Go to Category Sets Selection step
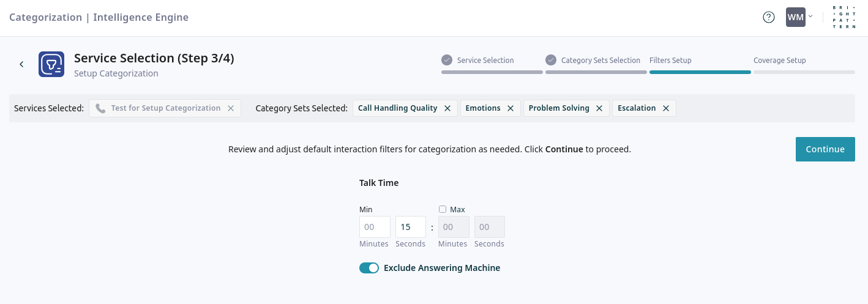The image size is (868, 304). (x=600, y=61)
